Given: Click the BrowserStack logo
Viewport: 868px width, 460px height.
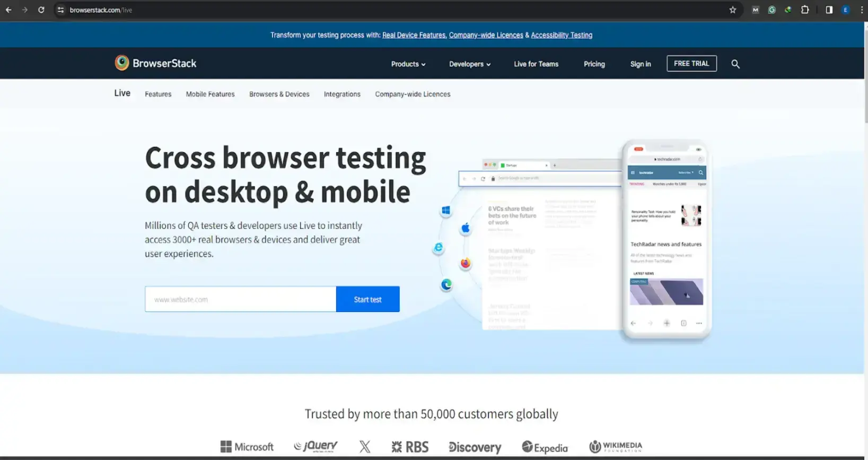Looking at the screenshot, I should coord(155,63).
